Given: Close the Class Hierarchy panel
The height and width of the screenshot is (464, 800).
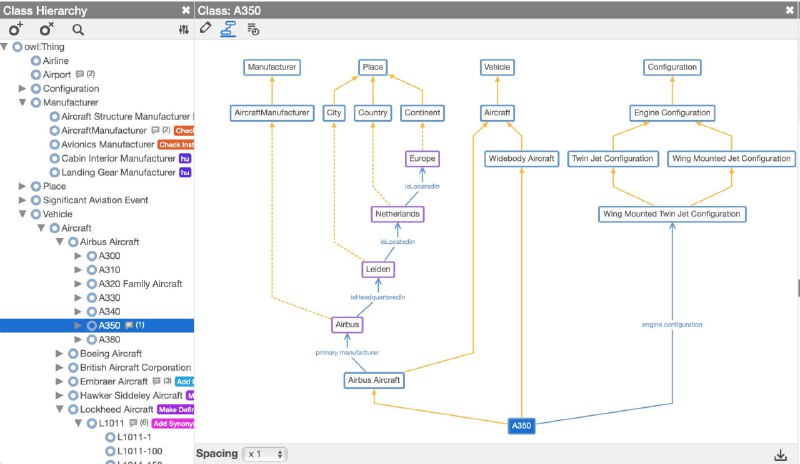Looking at the screenshot, I should (x=186, y=10).
